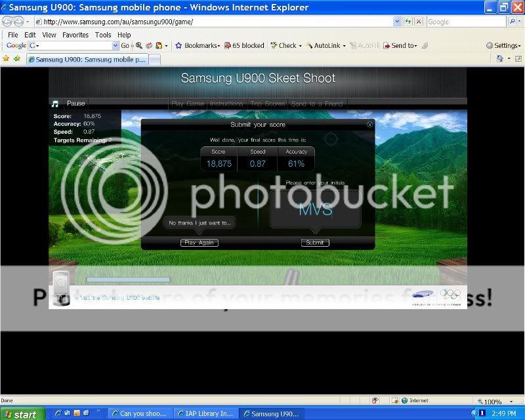Open Favorites Center star icon
Screen dimensions: 525x420
(6, 59)
